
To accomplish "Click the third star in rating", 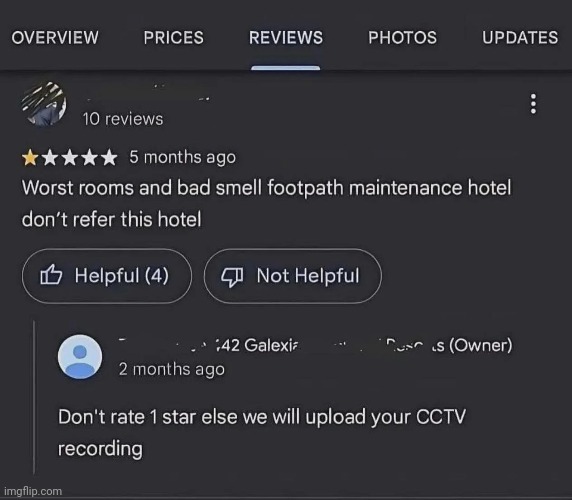I will click(x=70, y=158).
